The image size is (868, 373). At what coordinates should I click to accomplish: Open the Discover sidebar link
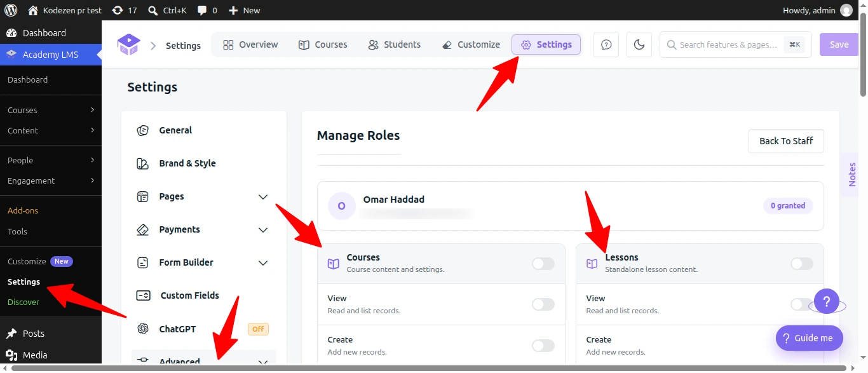(24, 302)
